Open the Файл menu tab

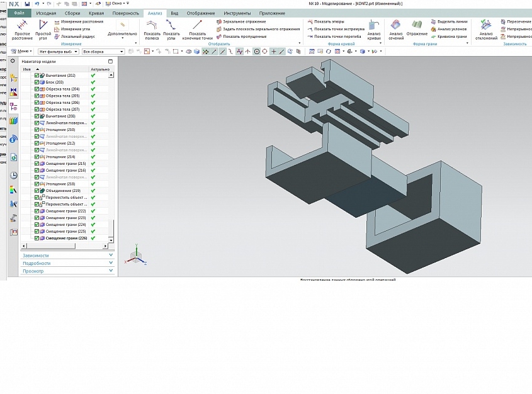[x=20, y=13]
